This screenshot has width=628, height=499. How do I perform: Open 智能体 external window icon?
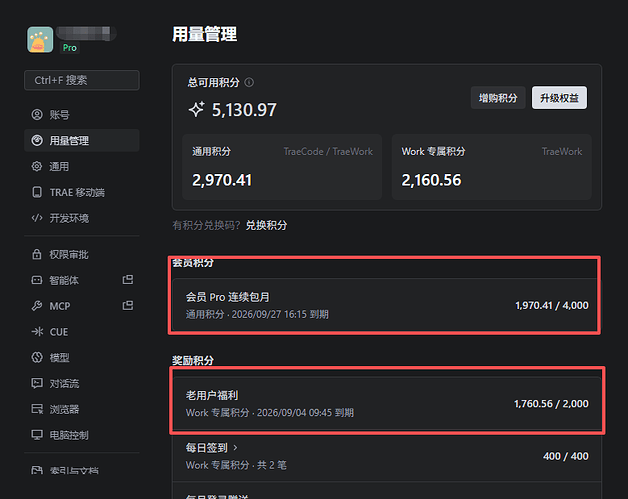pos(128,280)
